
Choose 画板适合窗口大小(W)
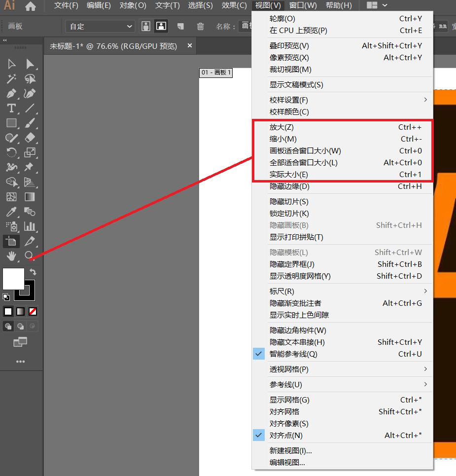point(342,150)
